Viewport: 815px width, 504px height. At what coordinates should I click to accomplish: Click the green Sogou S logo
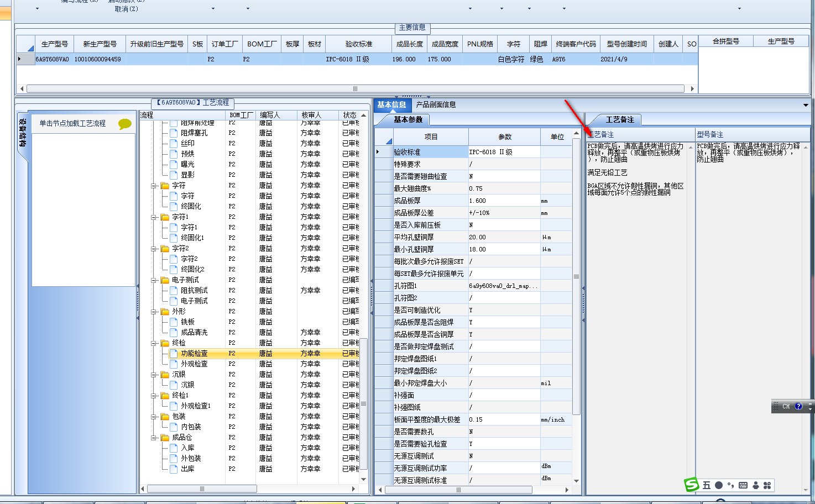click(692, 485)
